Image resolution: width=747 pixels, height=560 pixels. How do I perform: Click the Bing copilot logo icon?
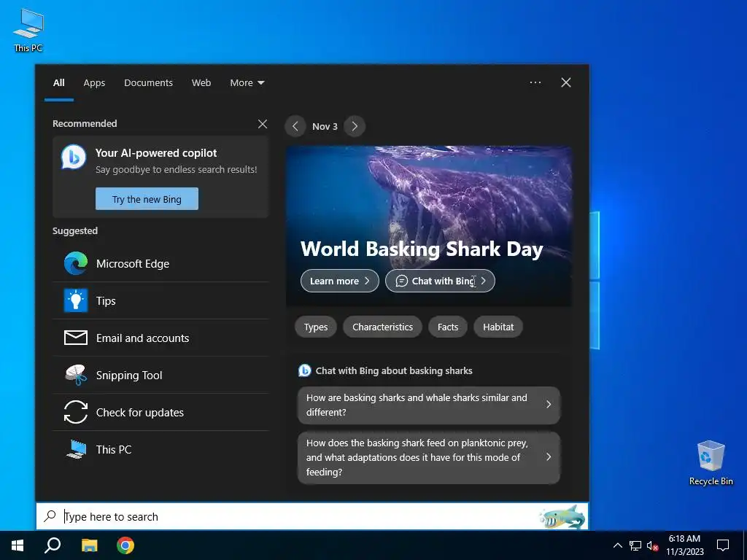74,157
